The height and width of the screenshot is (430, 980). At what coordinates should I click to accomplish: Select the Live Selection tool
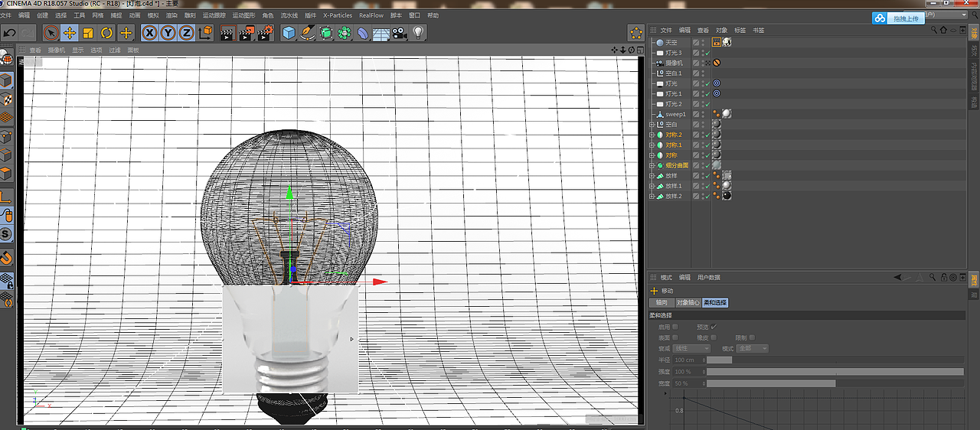tap(51, 33)
